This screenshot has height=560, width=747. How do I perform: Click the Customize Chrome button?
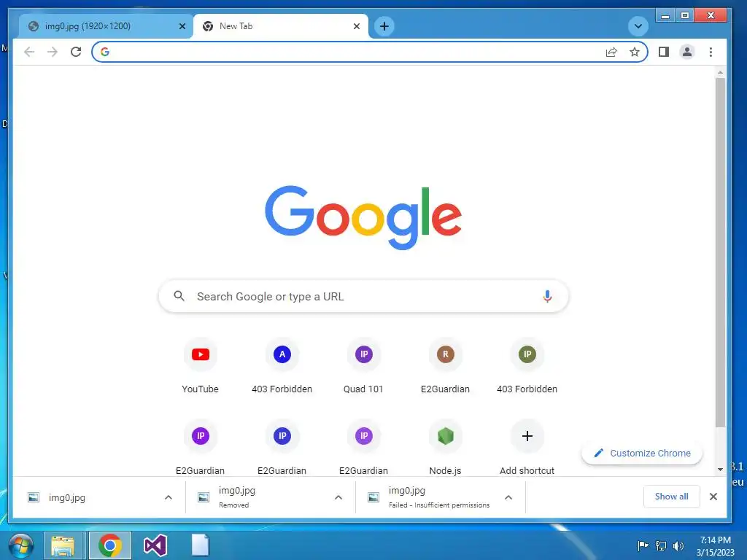pyautogui.click(x=642, y=454)
